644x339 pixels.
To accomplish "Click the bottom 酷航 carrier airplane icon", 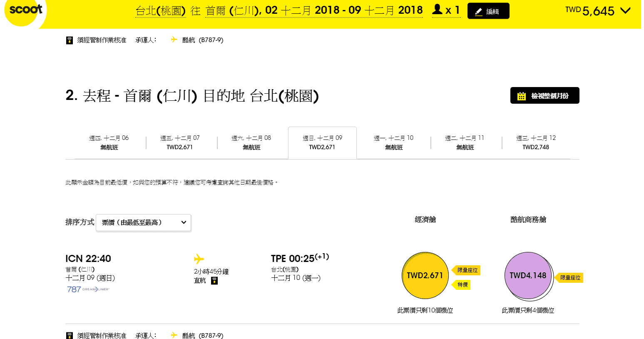I will click(174, 335).
